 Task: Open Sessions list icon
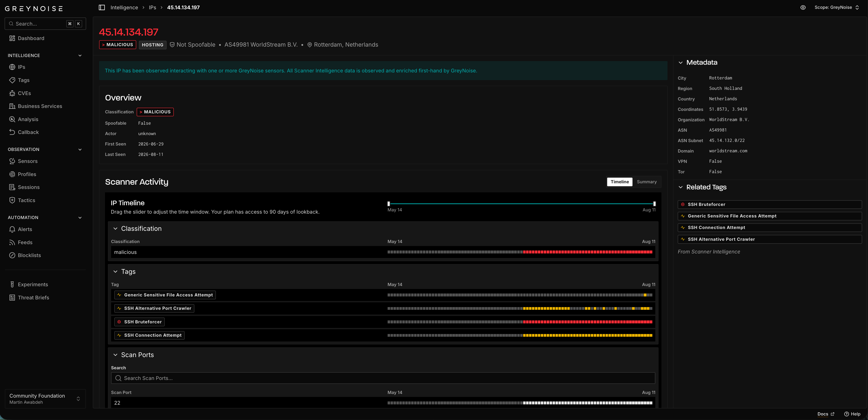pyautogui.click(x=12, y=187)
